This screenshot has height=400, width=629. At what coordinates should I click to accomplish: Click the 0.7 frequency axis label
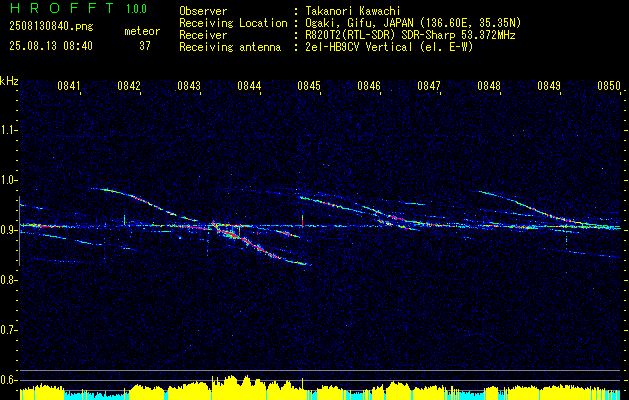point(8,330)
